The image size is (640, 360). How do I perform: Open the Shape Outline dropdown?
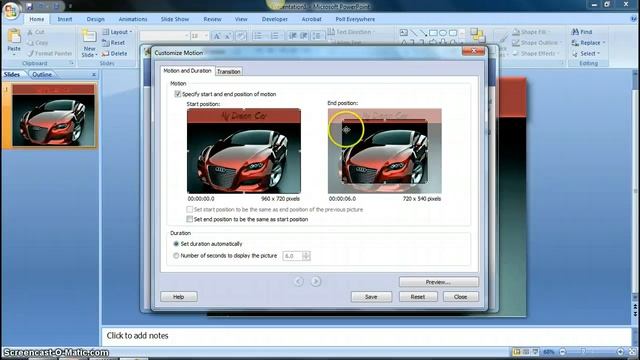[537, 42]
